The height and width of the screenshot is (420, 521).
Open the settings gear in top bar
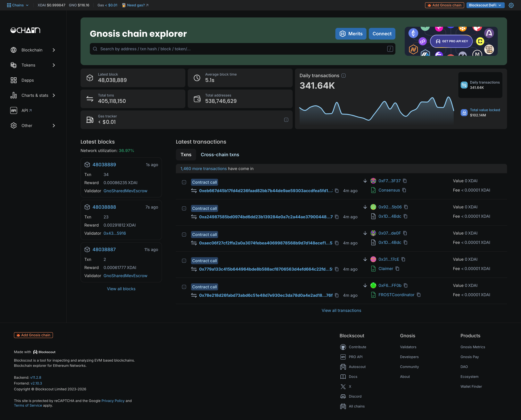coord(511,5)
